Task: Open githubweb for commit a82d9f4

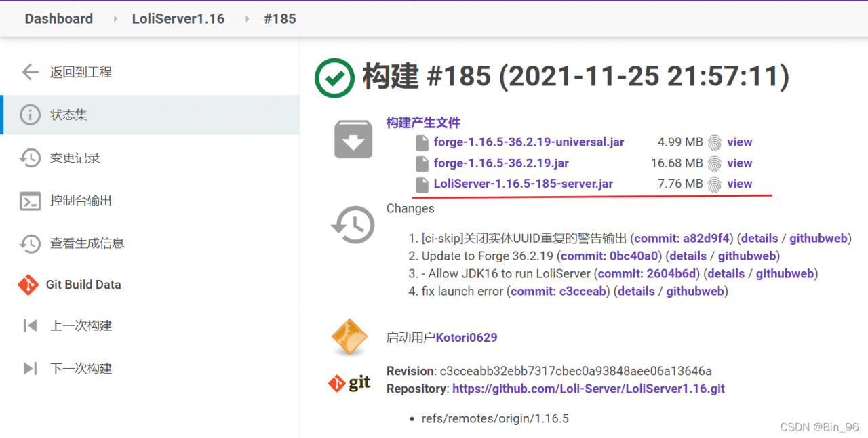Action: point(818,239)
